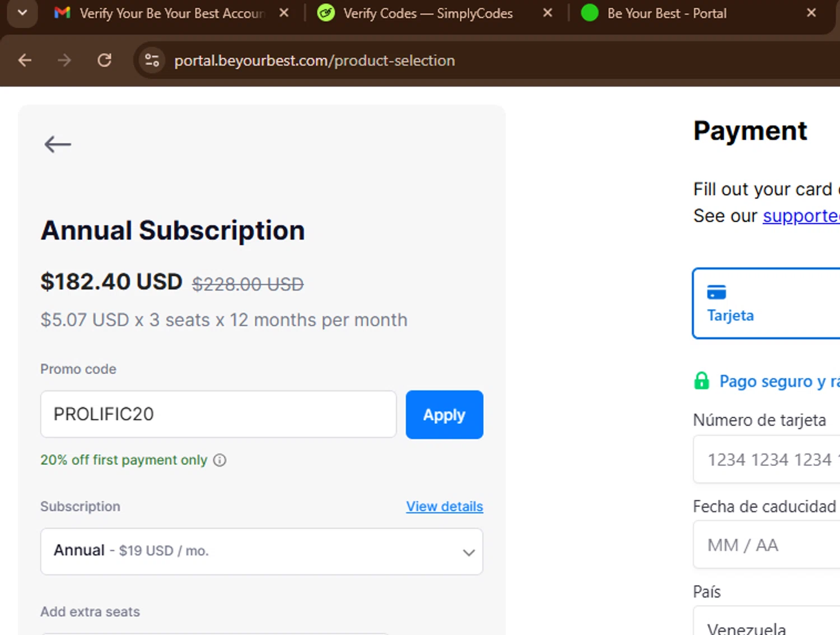Screen dimensions: 840x635
Task: Click the SimplyCodes favicon on second tab
Action: [326, 13]
